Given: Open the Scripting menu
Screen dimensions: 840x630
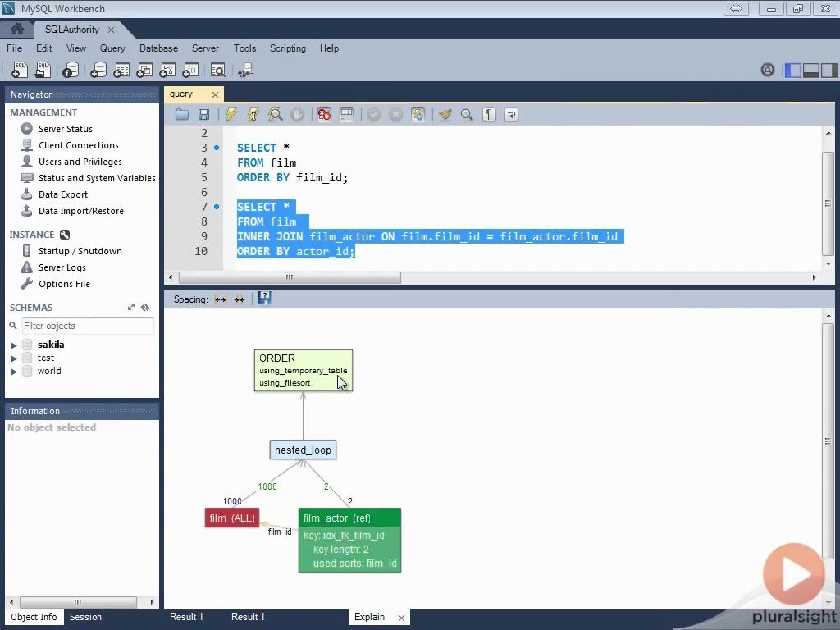Looking at the screenshot, I should tap(287, 48).
